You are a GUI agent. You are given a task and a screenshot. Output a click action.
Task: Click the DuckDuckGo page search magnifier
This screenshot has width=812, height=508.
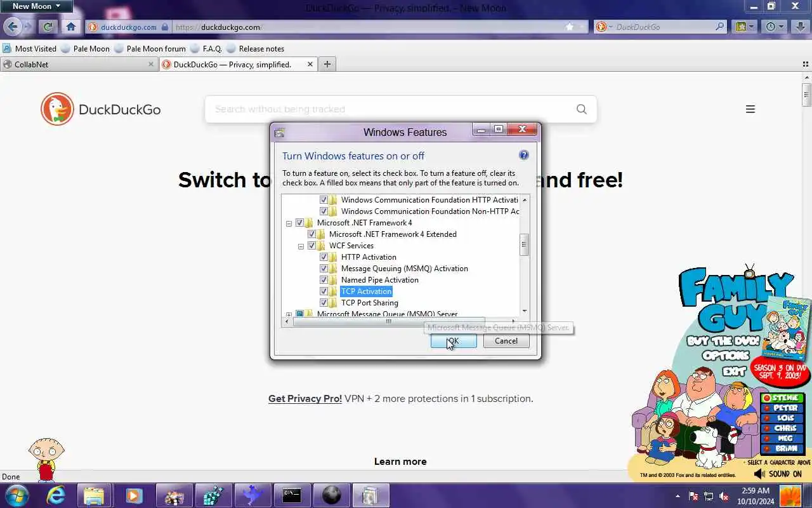pyautogui.click(x=581, y=109)
